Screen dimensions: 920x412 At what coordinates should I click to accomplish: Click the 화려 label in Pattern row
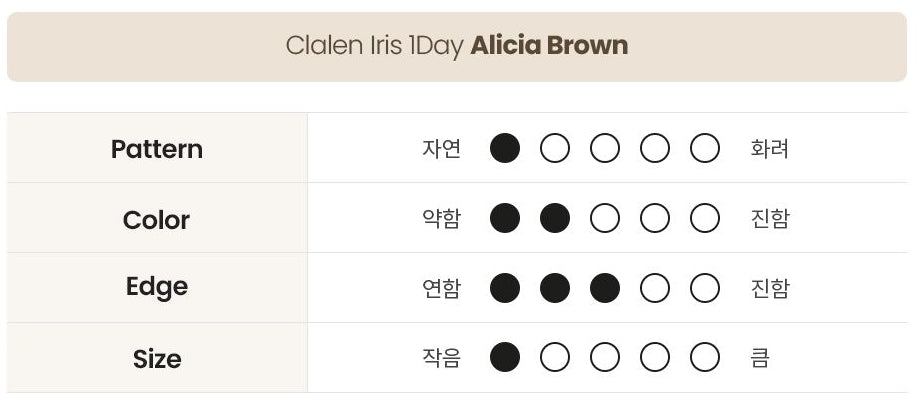click(769, 149)
